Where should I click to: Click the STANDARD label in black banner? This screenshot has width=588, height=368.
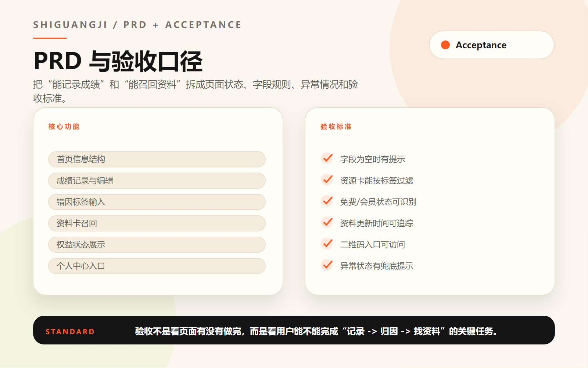pyautogui.click(x=70, y=332)
